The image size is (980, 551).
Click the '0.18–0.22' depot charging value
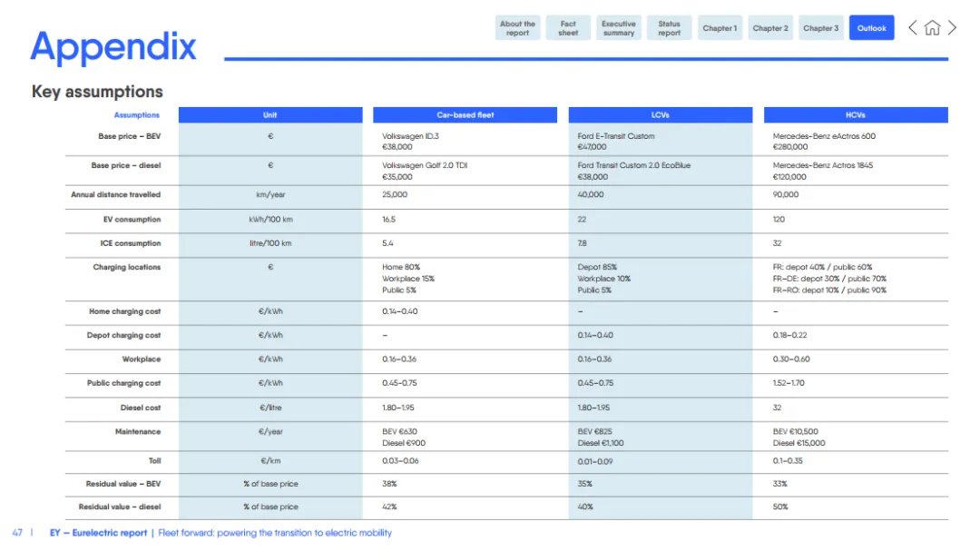click(789, 335)
